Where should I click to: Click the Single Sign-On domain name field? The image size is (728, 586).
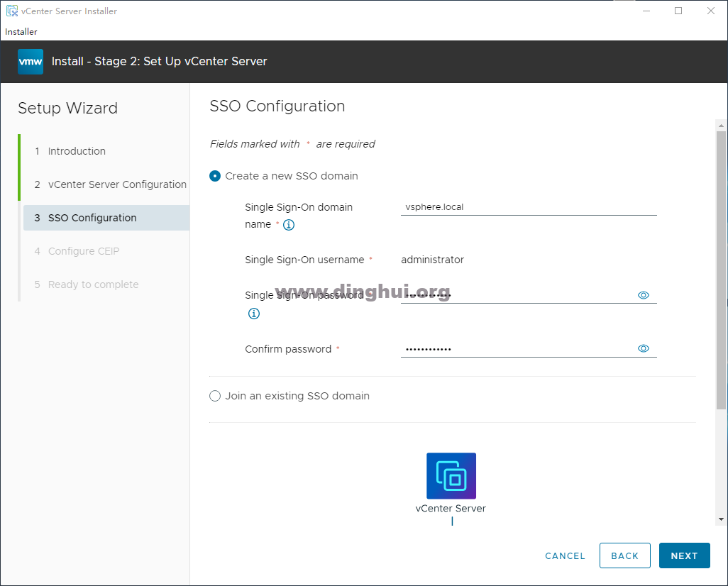click(529, 207)
